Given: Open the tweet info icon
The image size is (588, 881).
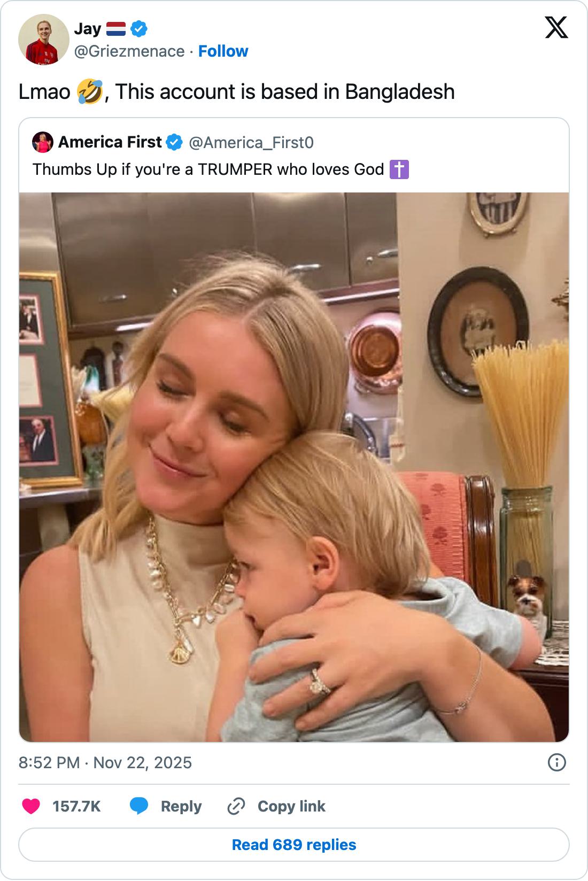Looking at the screenshot, I should 556,762.
